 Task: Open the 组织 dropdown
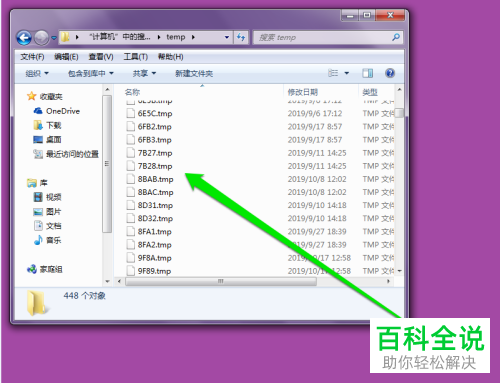[37, 73]
